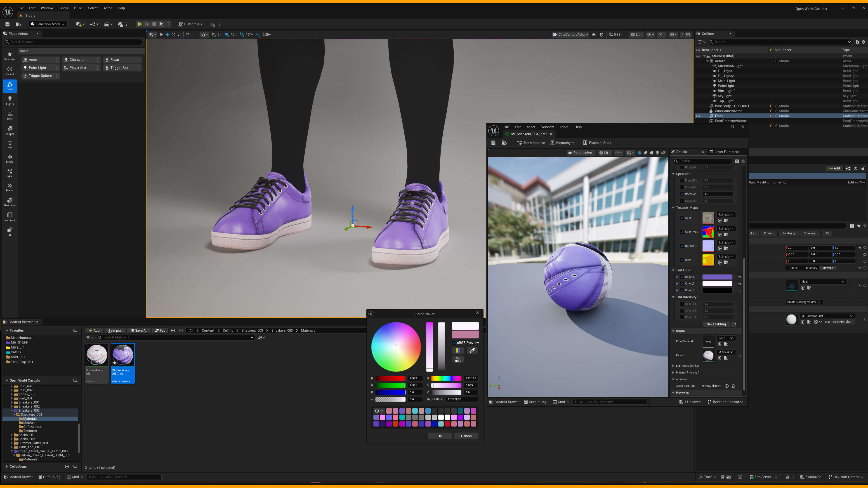This screenshot has height=488, width=868.
Task: Click the green Play button in main toolbar
Action: tap(139, 24)
